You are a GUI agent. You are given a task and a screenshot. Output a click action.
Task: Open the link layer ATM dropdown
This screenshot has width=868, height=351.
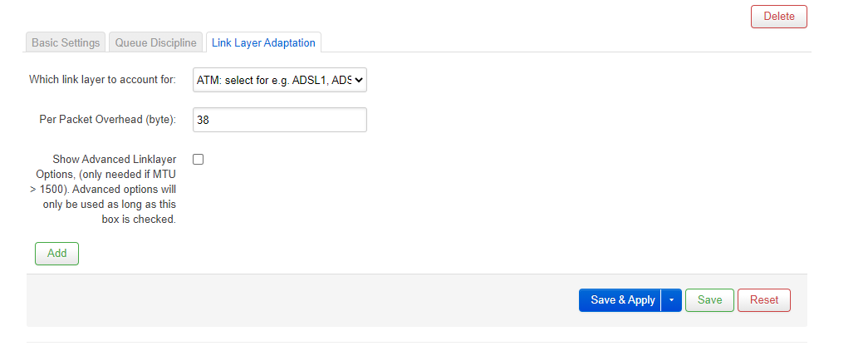(x=280, y=80)
